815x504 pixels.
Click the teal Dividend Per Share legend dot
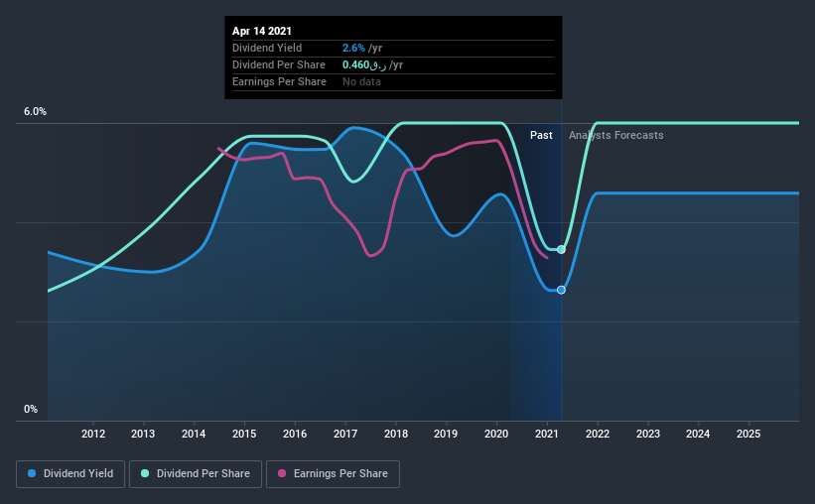pos(145,473)
